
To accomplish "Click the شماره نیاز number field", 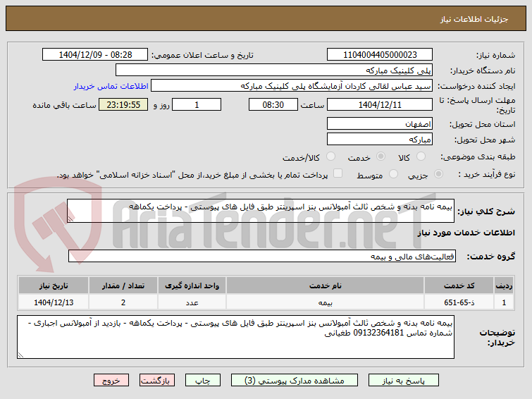I will point(380,54).
